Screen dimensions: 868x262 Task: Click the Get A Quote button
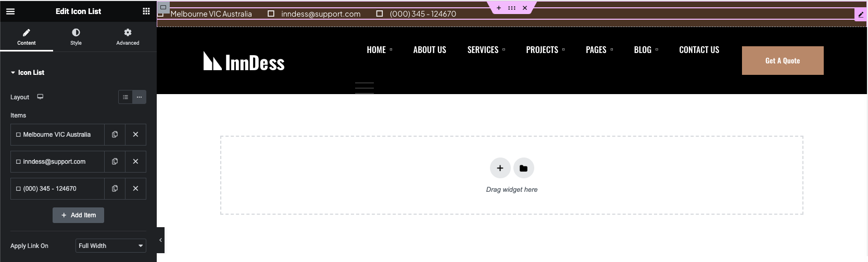[x=782, y=61]
